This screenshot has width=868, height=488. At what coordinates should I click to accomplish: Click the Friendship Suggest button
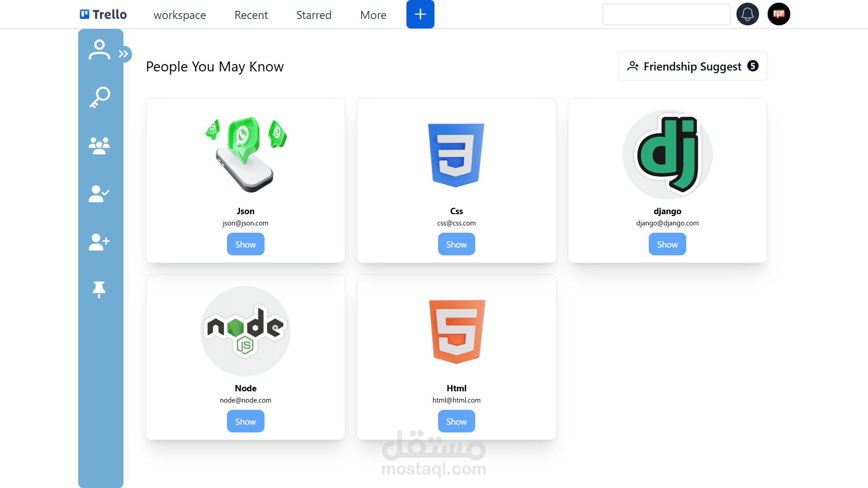(692, 66)
